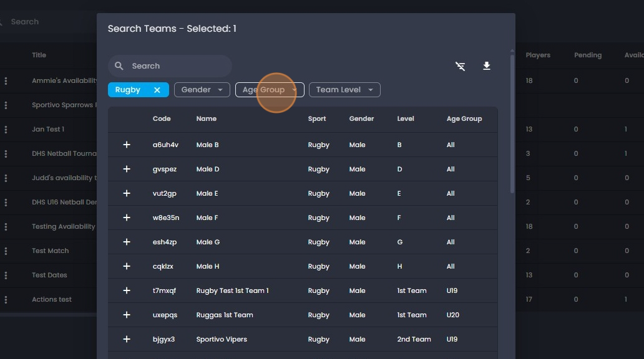Screen dimensions: 644x359
Task: Select code esh4zp cell
Action: (165, 242)
